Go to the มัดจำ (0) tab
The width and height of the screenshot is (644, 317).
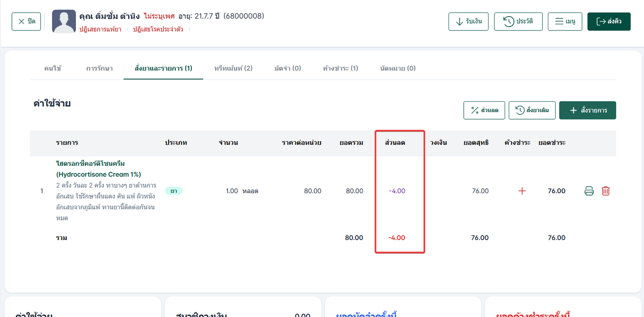287,69
